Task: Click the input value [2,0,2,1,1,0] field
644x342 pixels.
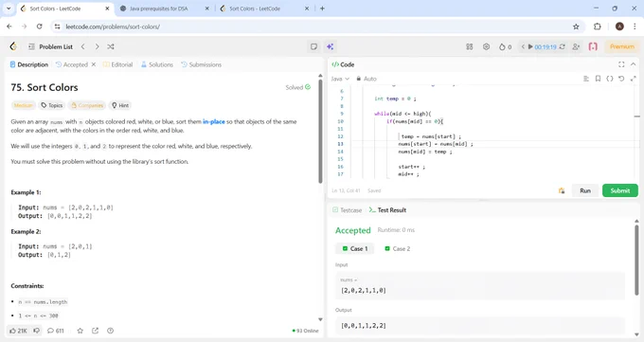Action: pyautogui.click(x=480, y=286)
